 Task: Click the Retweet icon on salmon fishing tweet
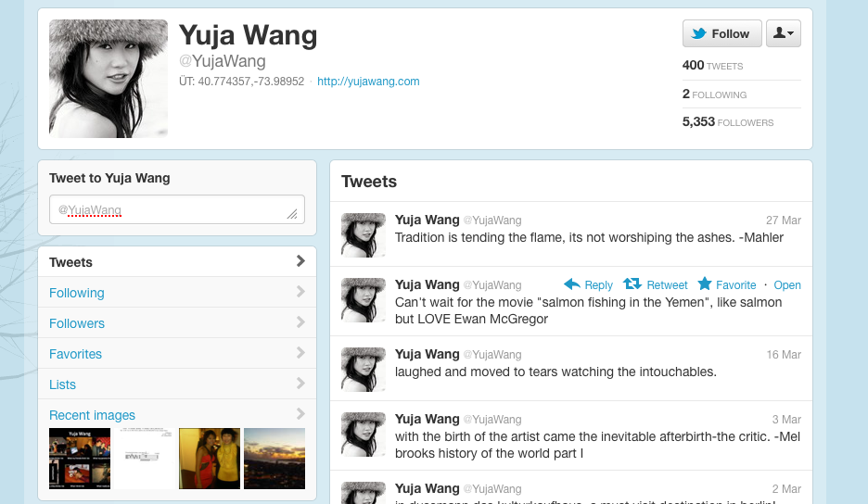pos(632,283)
